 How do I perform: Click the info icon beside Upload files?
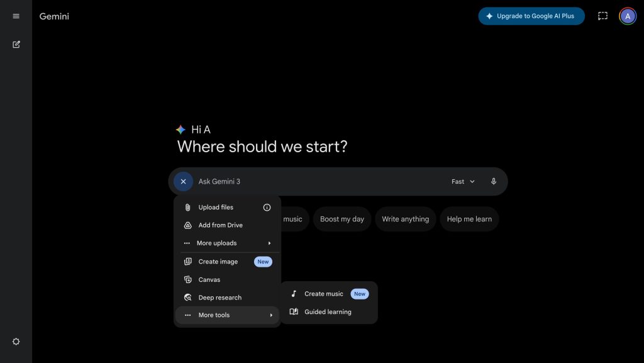(267, 208)
